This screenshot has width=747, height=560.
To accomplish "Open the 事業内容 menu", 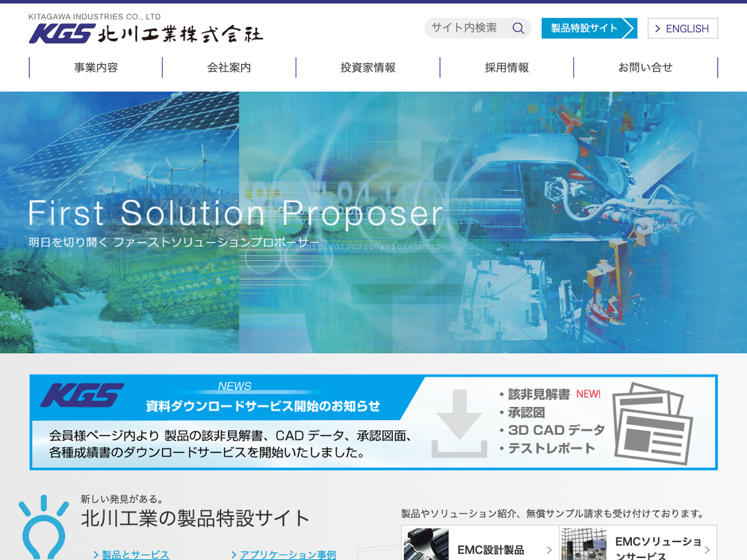I will (x=96, y=68).
